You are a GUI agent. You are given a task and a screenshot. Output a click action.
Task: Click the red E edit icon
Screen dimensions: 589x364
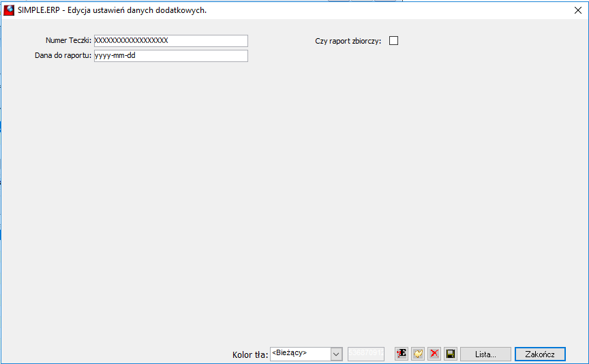click(402, 354)
